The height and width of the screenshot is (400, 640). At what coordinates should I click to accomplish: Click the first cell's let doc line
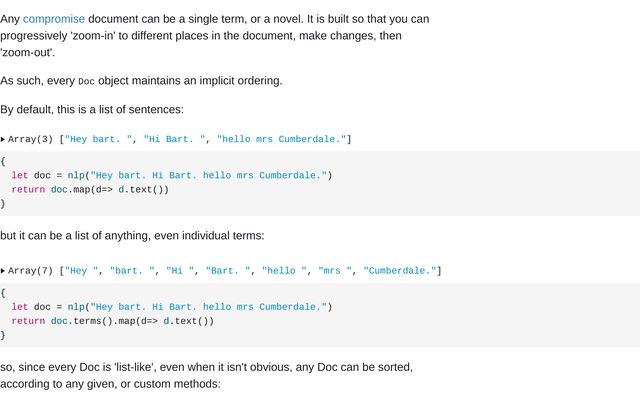[x=172, y=176]
